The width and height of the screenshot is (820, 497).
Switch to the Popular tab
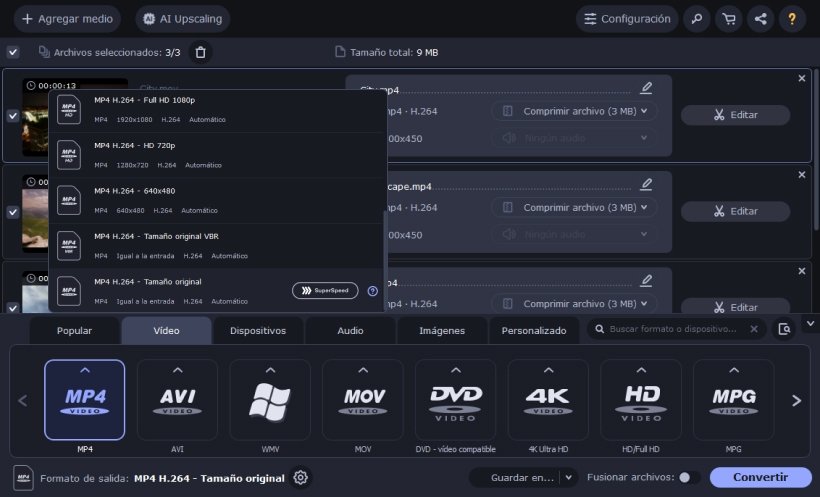pyautogui.click(x=74, y=331)
